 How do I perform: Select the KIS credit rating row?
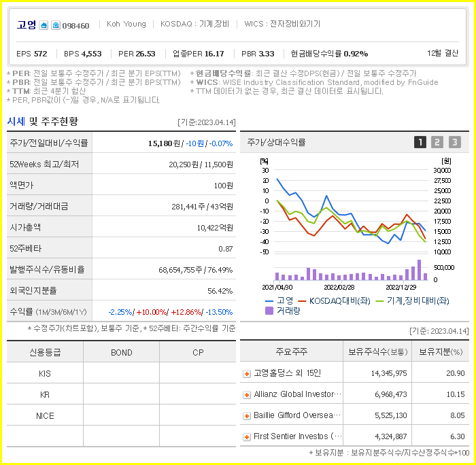pos(121,373)
